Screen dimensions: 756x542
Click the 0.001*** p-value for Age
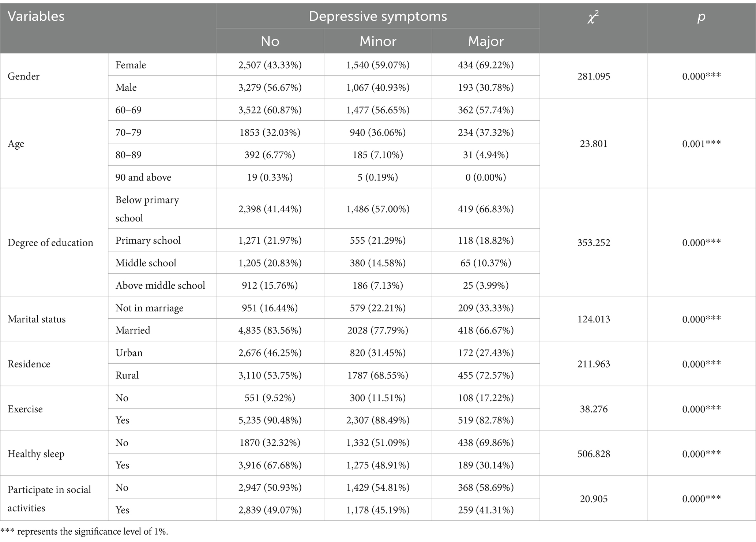tap(702, 143)
